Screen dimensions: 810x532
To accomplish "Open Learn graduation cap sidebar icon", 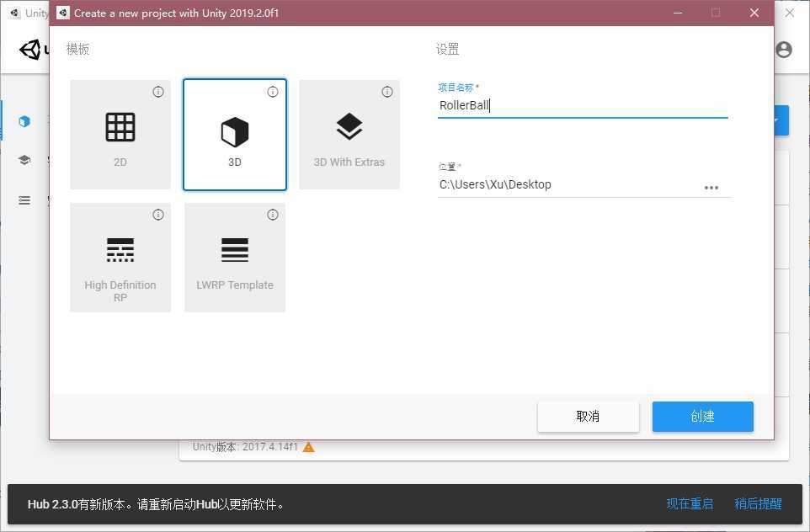I will click(24, 160).
